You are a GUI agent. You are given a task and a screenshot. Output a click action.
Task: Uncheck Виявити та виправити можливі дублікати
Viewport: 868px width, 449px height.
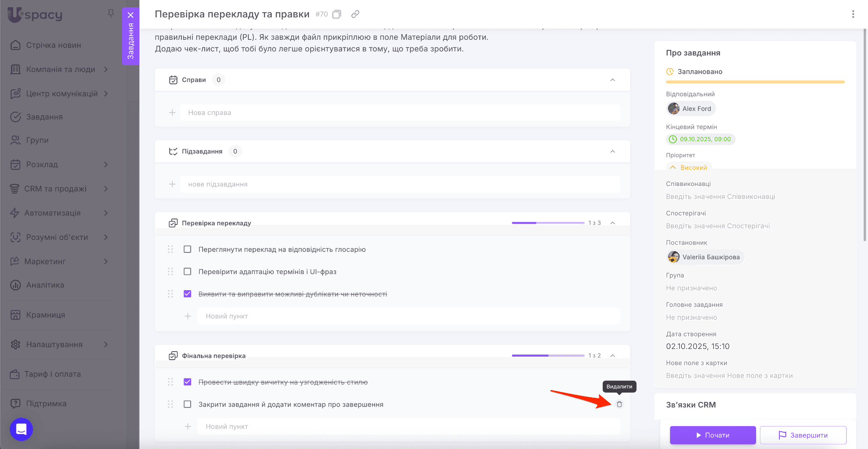click(187, 294)
